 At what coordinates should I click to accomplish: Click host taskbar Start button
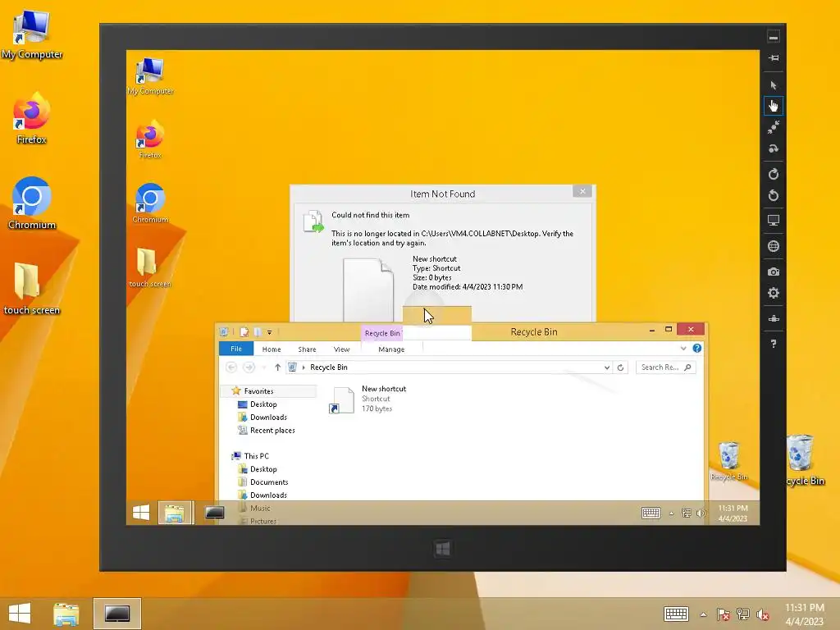[20, 614]
